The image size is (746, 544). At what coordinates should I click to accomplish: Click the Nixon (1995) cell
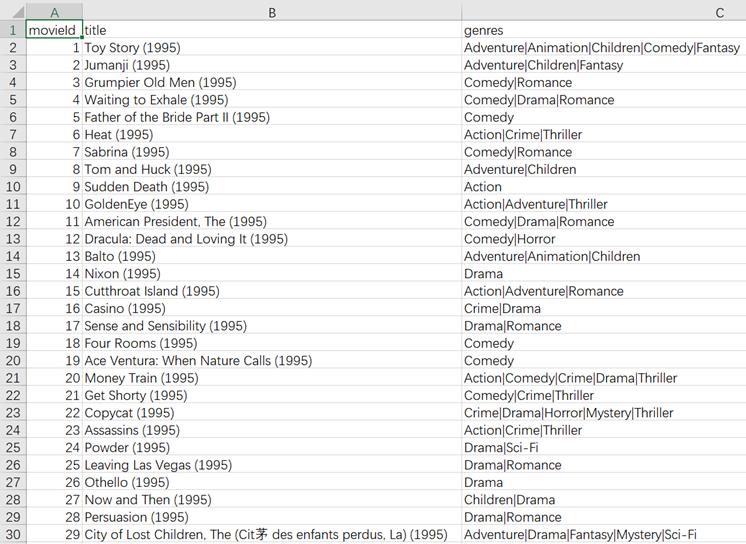pyautogui.click(x=272, y=274)
